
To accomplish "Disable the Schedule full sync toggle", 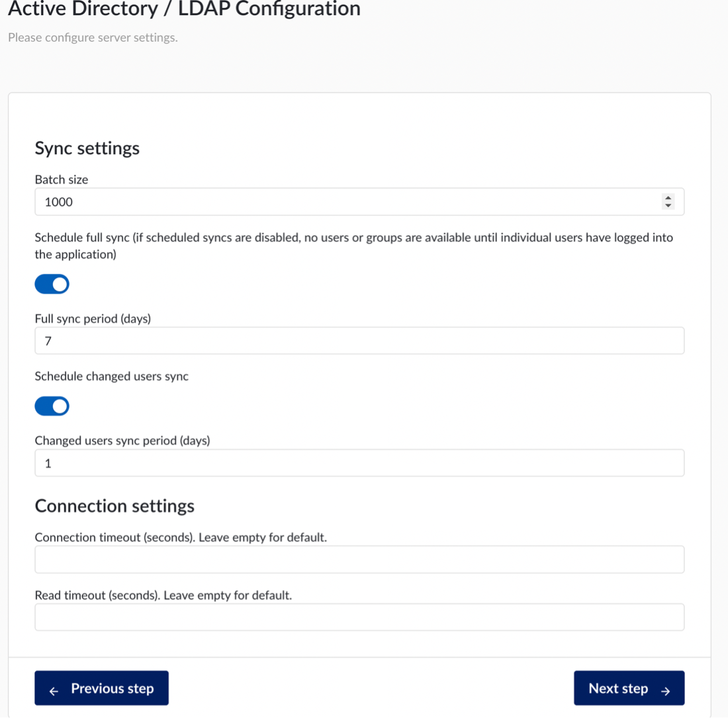I will pyautogui.click(x=52, y=284).
